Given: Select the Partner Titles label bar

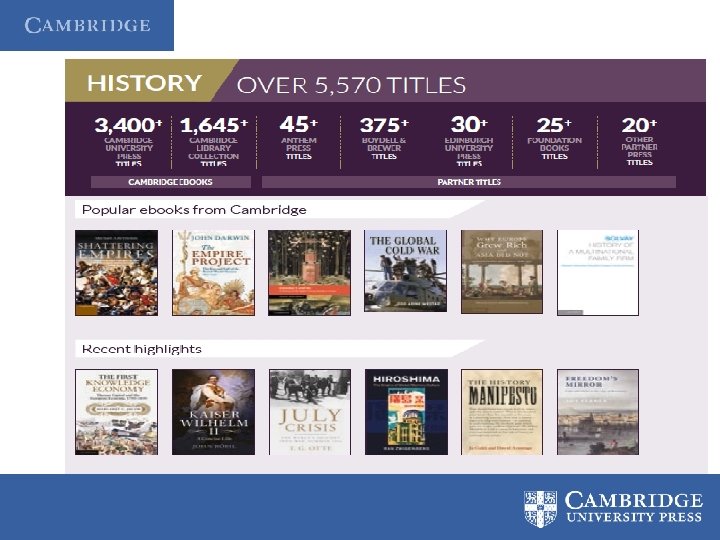Looking at the screenshot, I should click(469, 182).
